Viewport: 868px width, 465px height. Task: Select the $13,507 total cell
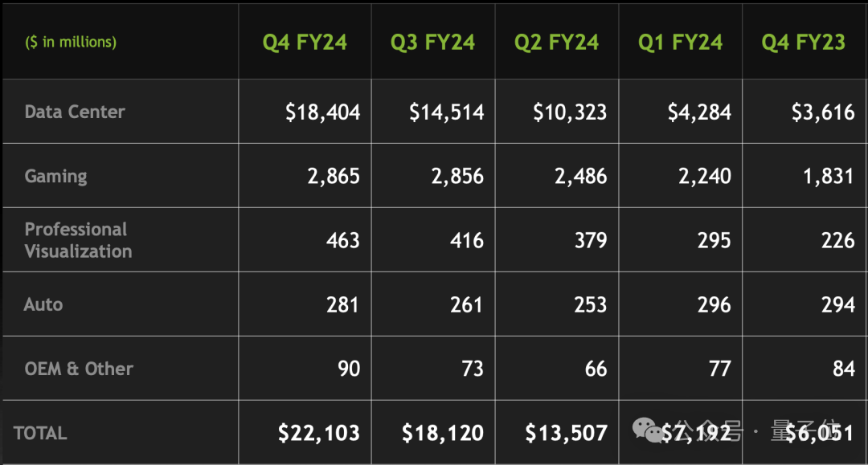567,433
